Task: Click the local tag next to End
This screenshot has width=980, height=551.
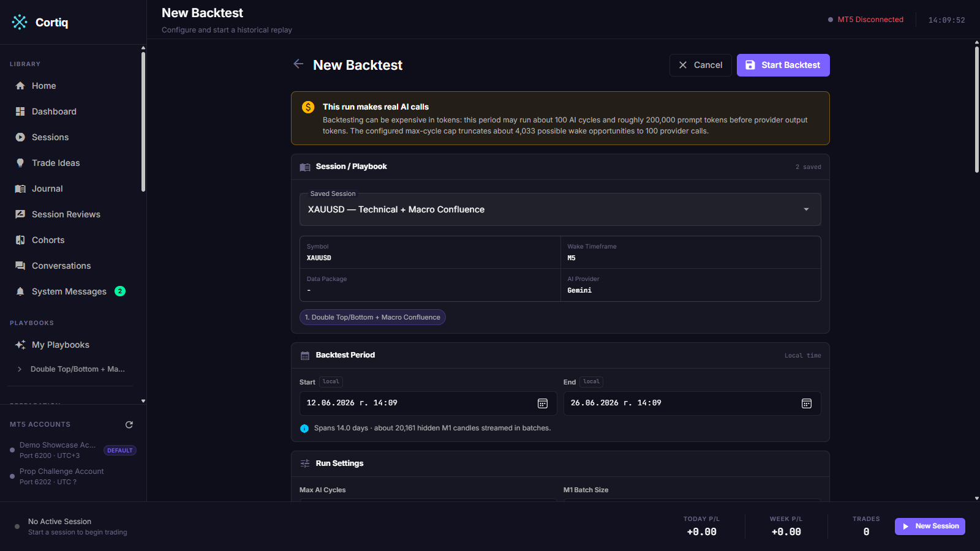Action: point(592,382)
